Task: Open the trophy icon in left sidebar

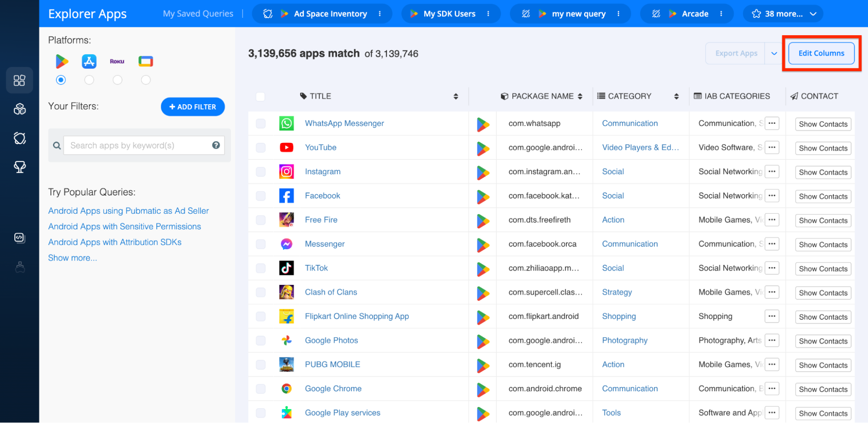Action: [20, 167]
